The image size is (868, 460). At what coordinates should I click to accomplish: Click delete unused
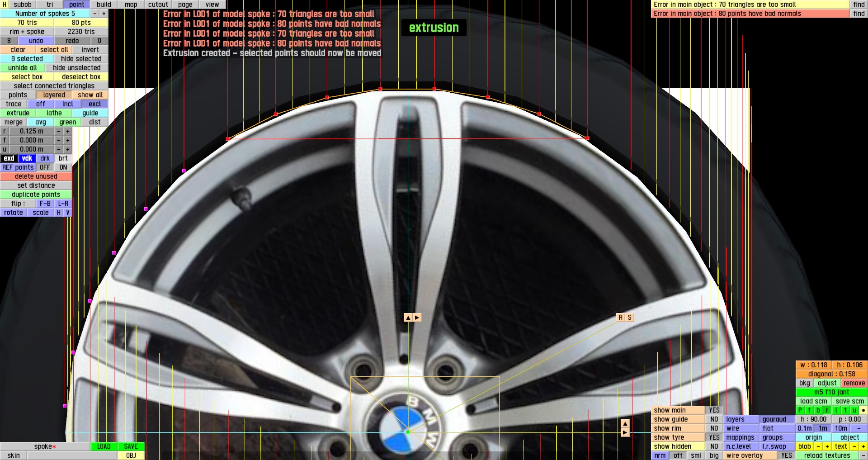(x=36, y=176)
